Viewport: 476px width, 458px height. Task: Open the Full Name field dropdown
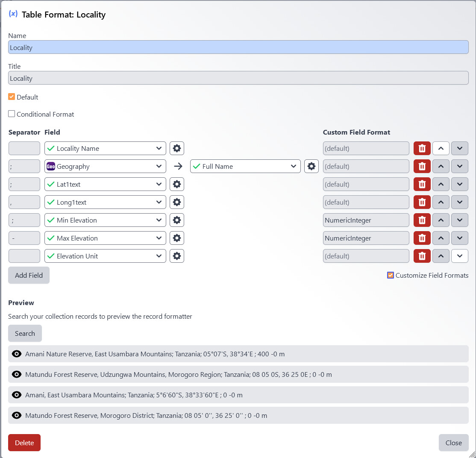pos(245,166)
